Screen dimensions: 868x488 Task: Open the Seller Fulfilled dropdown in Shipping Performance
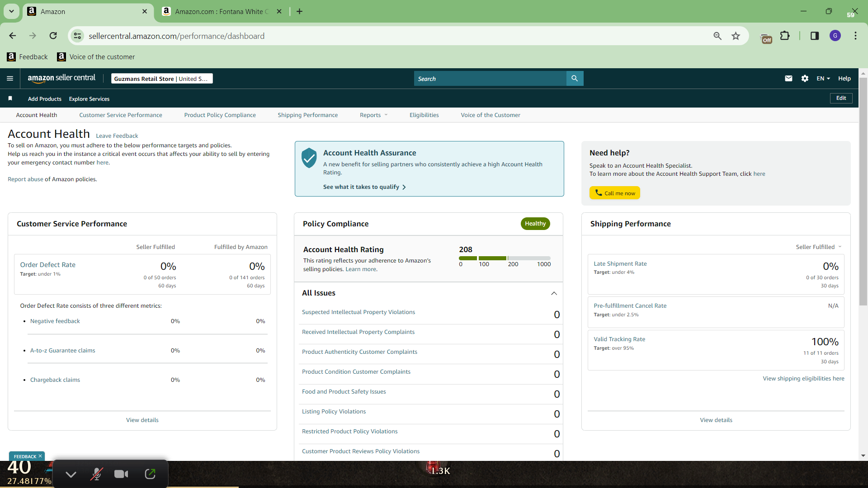(819, 247)
